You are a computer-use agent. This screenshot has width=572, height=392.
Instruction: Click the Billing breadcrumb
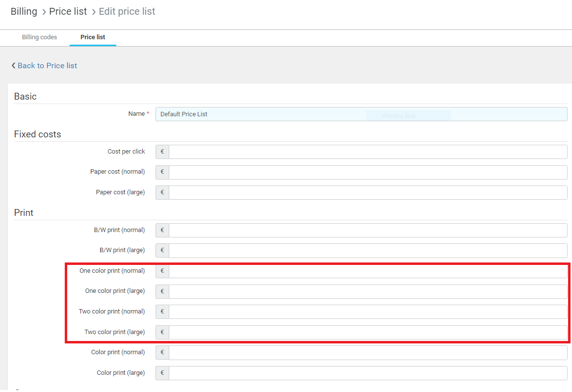coord(24,11)
